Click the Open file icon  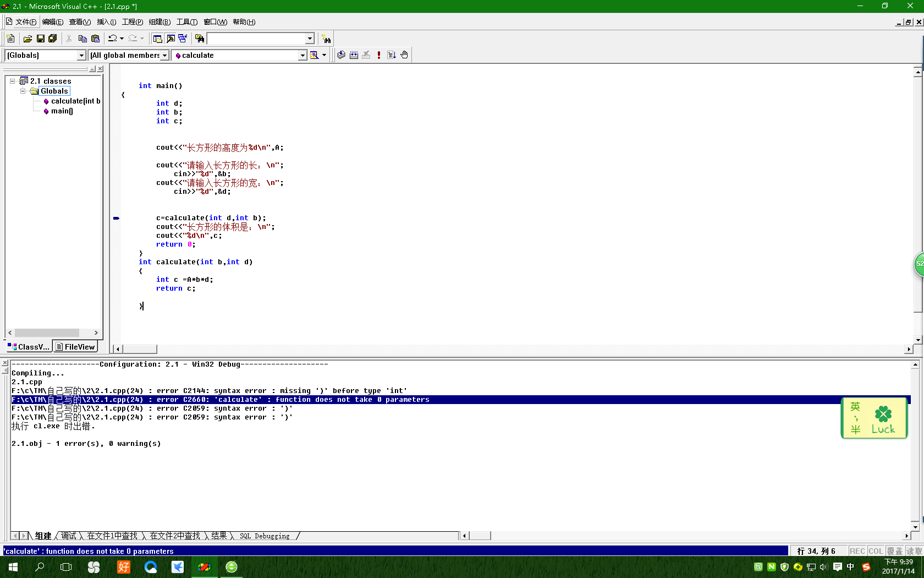(28, 39)
